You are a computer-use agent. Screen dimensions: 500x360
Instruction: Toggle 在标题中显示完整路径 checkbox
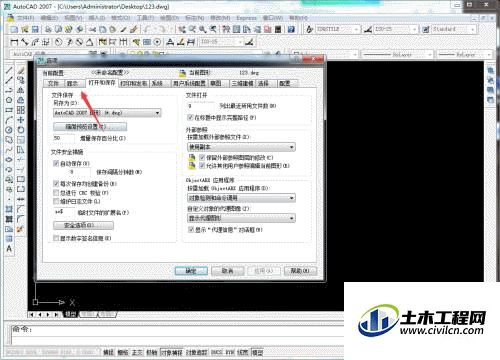[190, 117]
